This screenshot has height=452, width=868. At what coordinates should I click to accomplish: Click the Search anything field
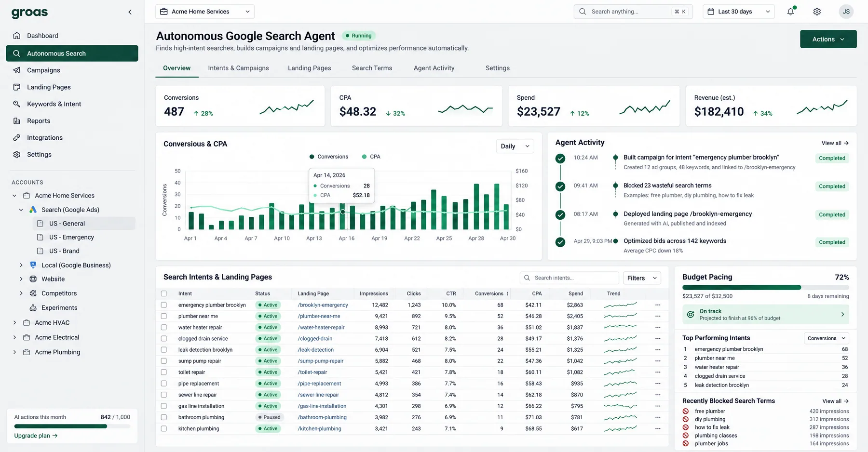pos(633,12)
